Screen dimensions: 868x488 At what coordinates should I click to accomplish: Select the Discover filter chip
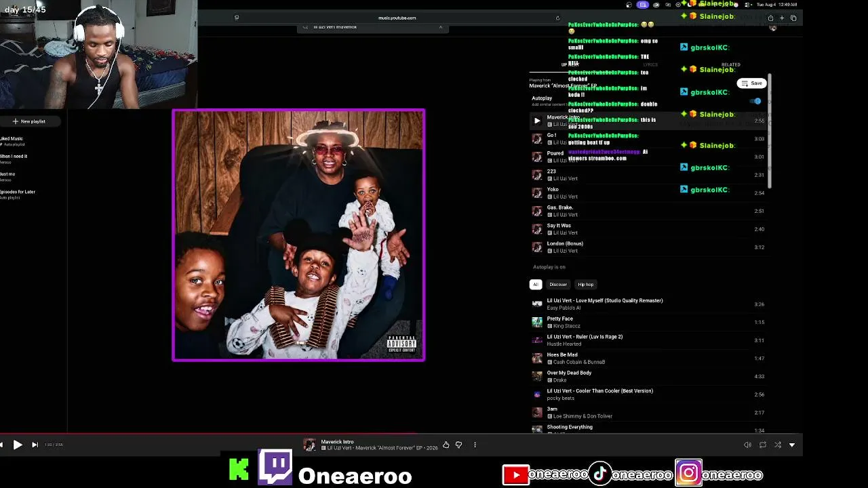point(558,285)
